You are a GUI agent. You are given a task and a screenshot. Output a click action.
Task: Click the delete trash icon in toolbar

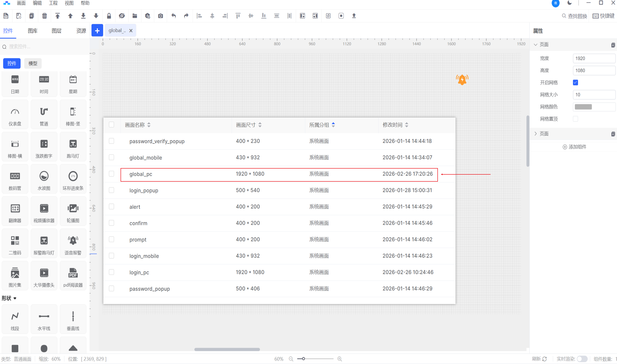click(x=45, y=16)
